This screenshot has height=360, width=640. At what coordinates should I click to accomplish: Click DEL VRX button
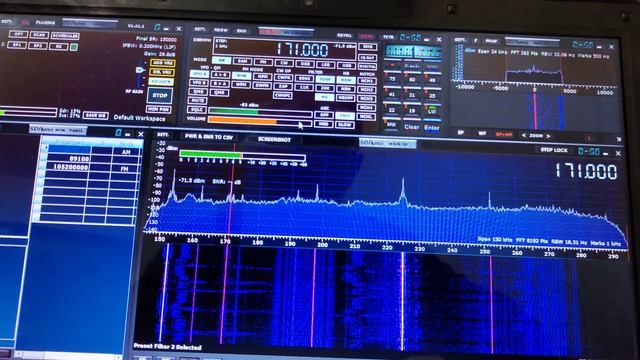coord(162,72)
